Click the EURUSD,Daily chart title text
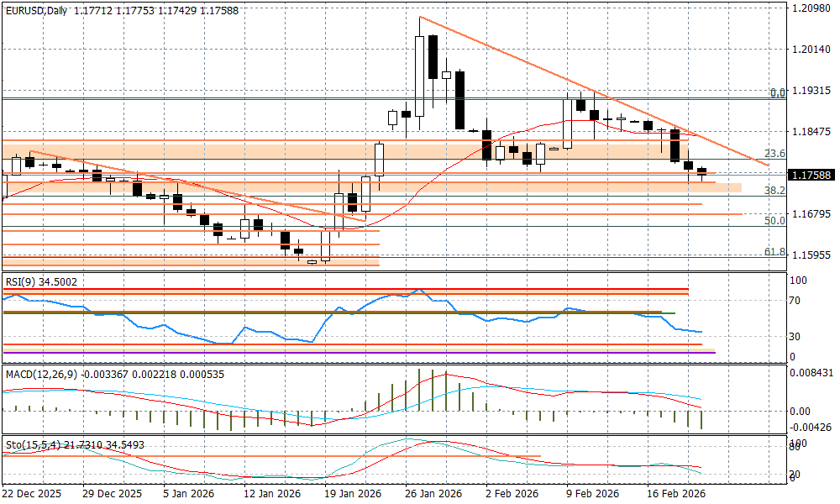The height and width of the screenshot is (504, 840). click(x=35, y=9)
